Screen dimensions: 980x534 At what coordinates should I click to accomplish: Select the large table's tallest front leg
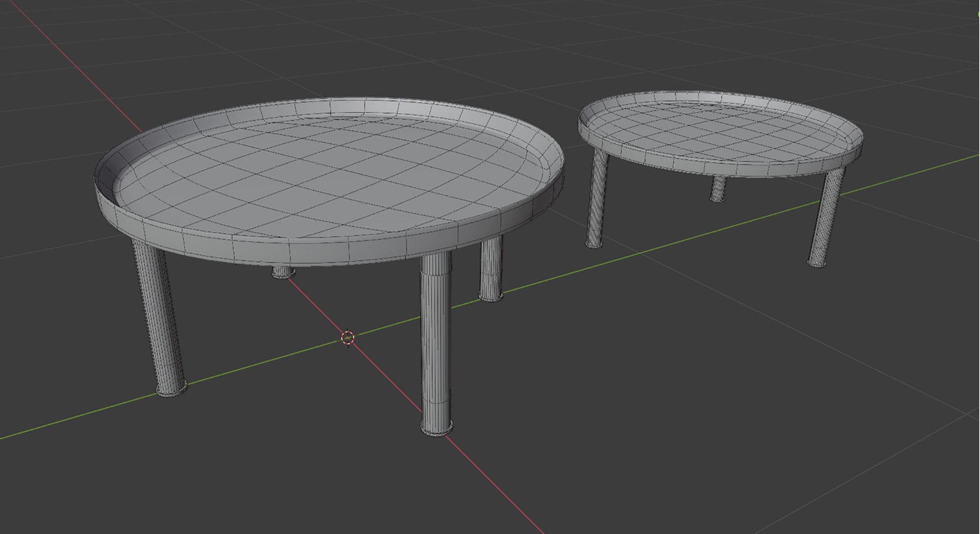coord(436,343)
